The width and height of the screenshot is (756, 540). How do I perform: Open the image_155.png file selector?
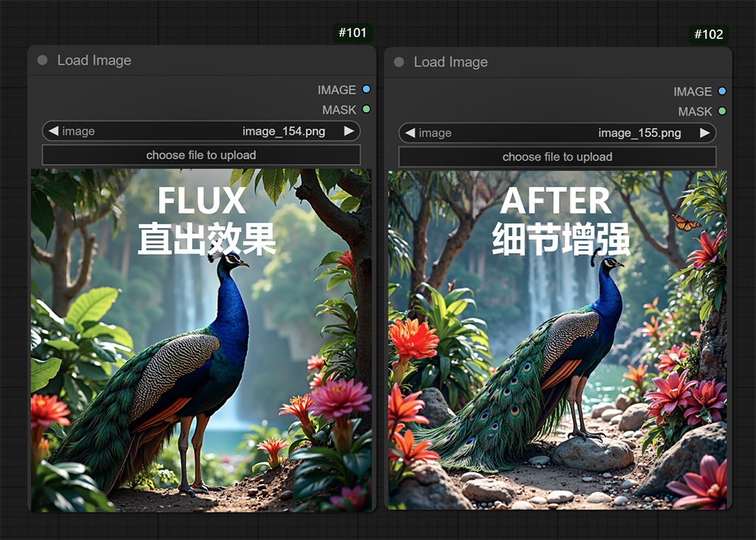point(557,133)
